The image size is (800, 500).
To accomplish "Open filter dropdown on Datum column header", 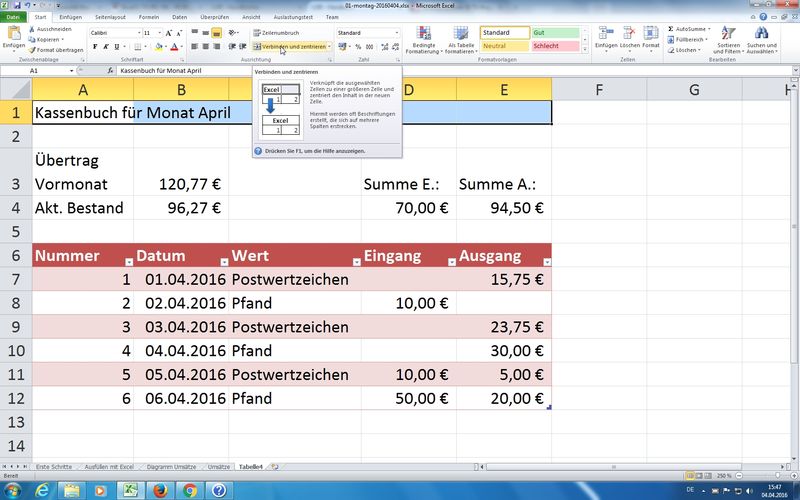I will 221,262.
